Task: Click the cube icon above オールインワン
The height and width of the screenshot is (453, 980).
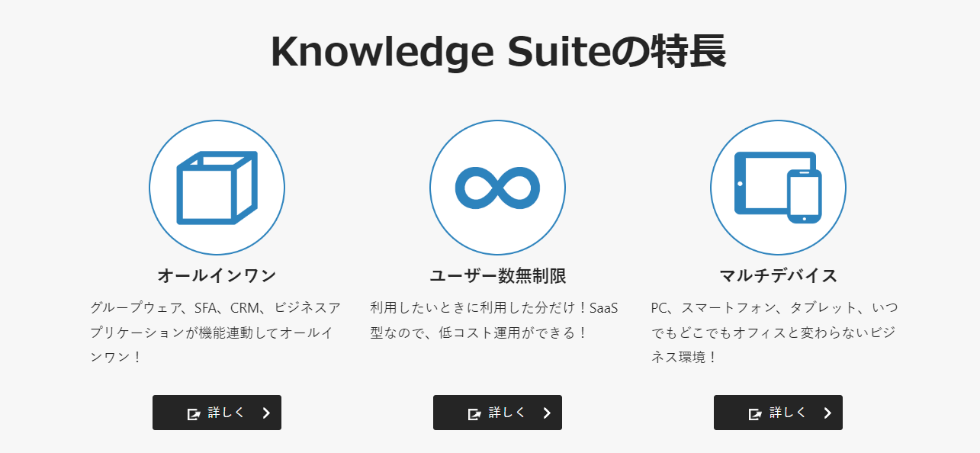Action: pos(217,188)
